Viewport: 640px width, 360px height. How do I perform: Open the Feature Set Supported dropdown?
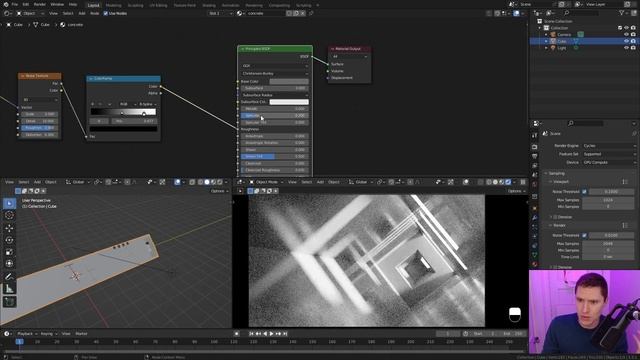[609, 154]
